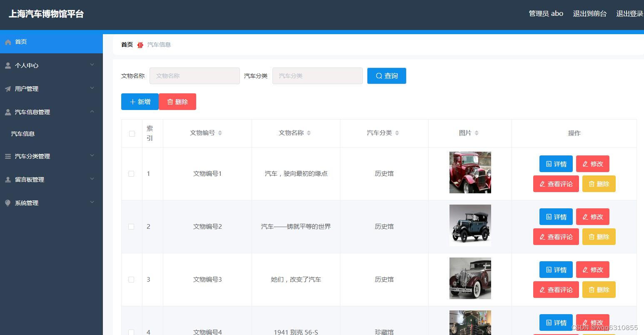
Task: Click the magnifier icon inside the 查询 button
Action: 379,76
